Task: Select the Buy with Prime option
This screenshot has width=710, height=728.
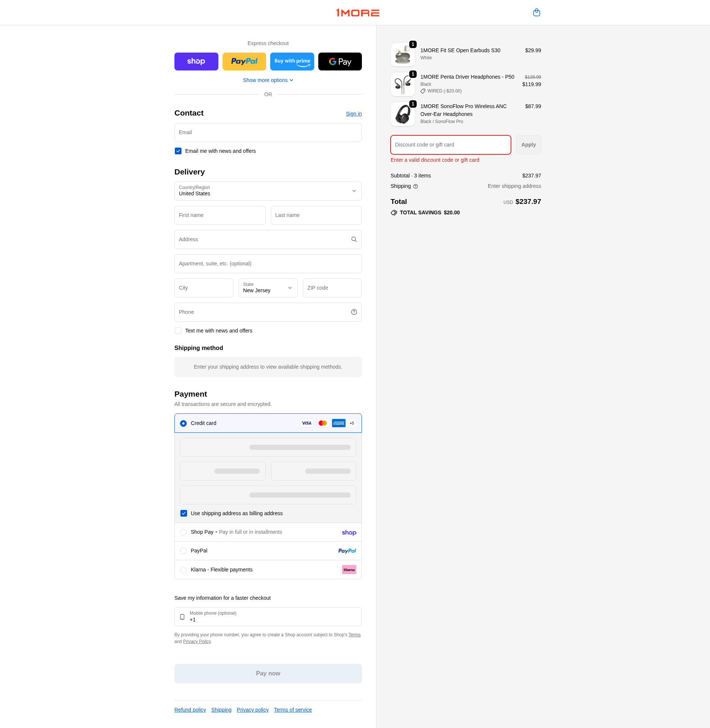Action: 292,61
